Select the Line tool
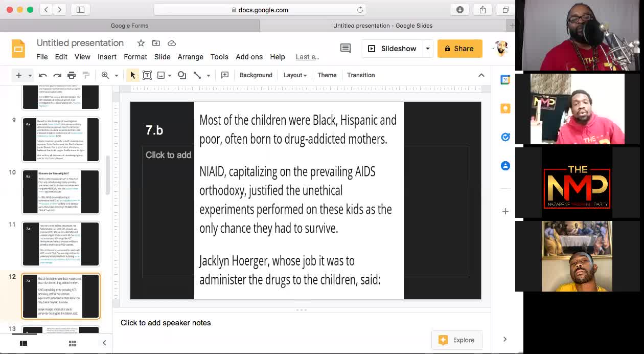This screenshot has height=354, width=644. (x=197, y=75)
